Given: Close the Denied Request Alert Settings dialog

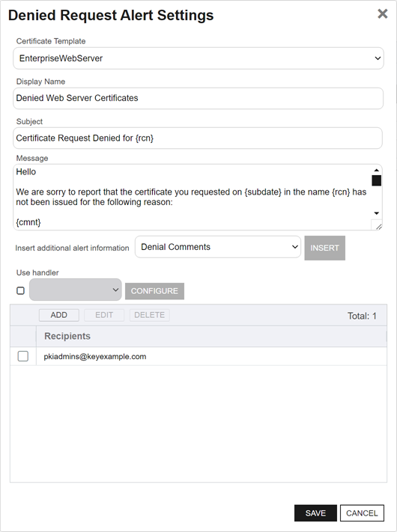Looking at the screenshot, I should click(x=383, y=14).
